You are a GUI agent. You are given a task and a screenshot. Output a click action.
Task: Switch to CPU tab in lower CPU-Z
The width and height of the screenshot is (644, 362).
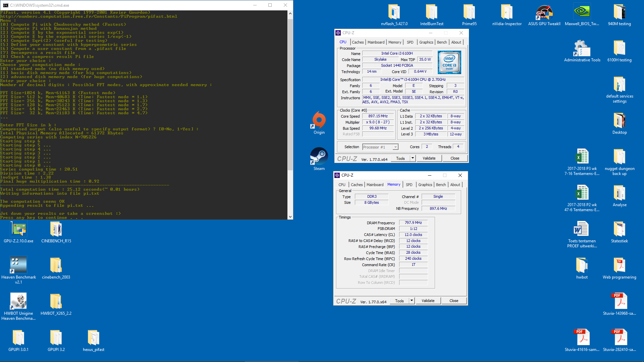(x=342, y=185)
